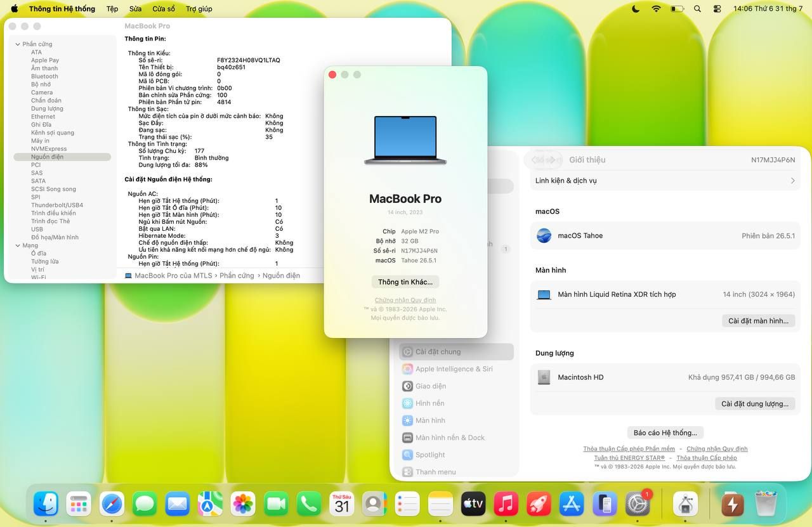This screenshot has height=527, width=812.
Task: Select Apple Pay in the hardware tree
Action: point(45,61)
